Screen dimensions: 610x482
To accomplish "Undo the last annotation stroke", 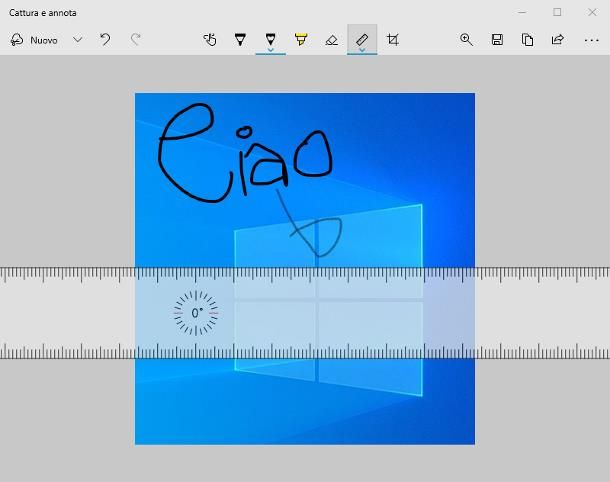I will (x=105, y=40).
